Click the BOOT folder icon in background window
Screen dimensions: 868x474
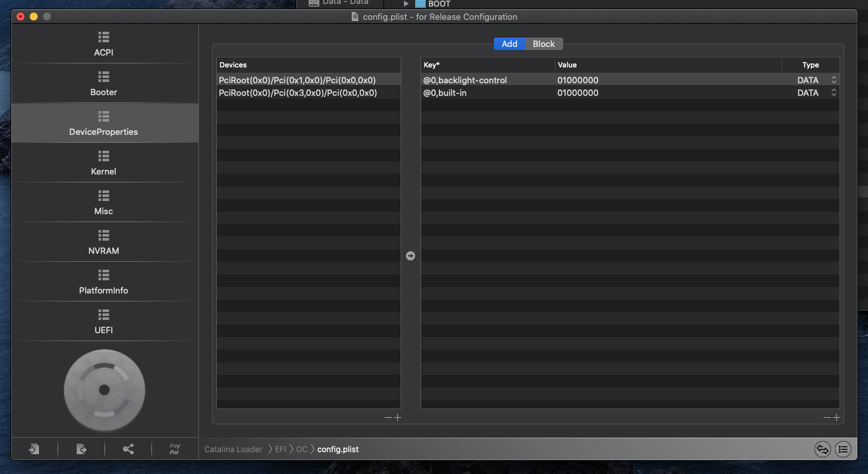(x=420, y=3)
